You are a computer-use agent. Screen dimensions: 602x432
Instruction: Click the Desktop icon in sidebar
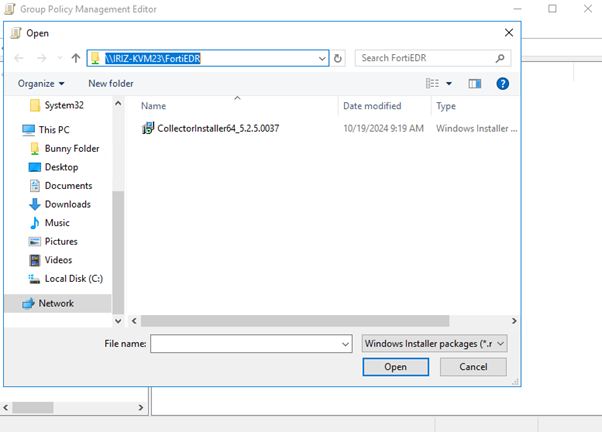[35, 167]
